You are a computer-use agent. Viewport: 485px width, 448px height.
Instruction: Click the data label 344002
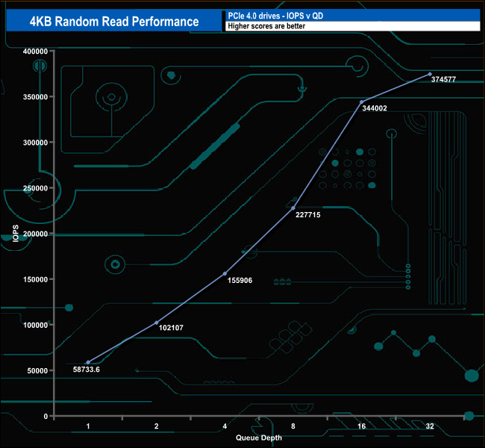click(375, 108)
